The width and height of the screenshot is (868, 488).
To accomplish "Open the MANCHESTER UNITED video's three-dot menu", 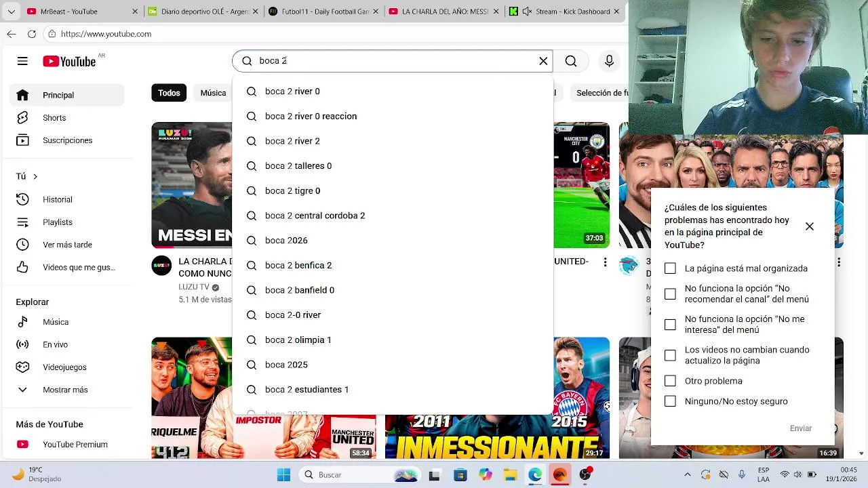I will pos(606,262).
